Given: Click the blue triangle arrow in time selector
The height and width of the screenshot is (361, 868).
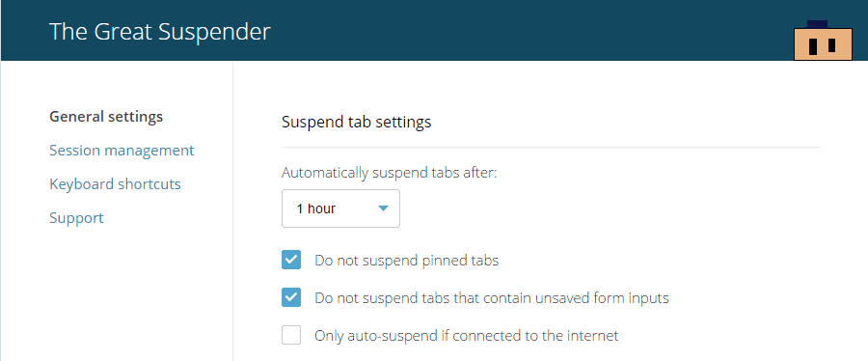Looking at the screenshot, I should [x=384, y=208].
